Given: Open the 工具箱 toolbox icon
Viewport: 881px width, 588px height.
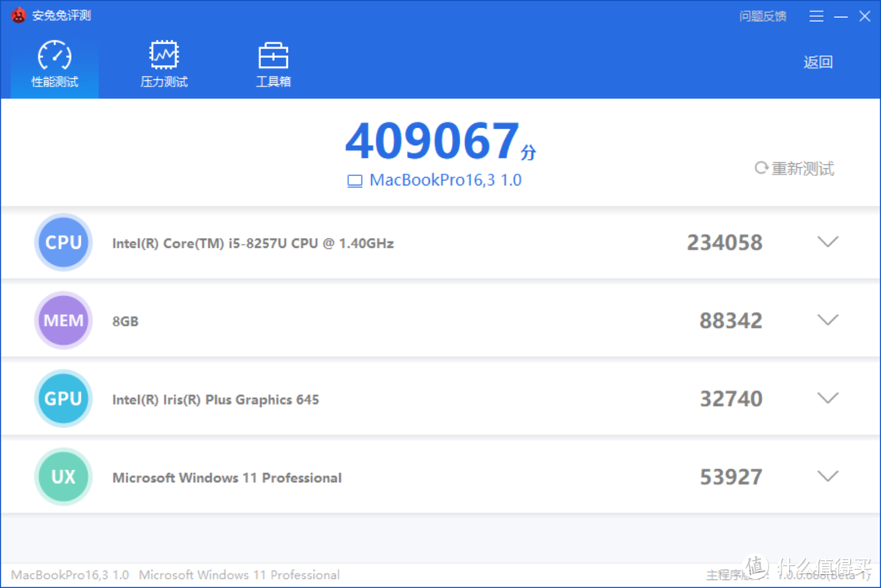Looking at the screenshot, I should [x=273, y=52].
